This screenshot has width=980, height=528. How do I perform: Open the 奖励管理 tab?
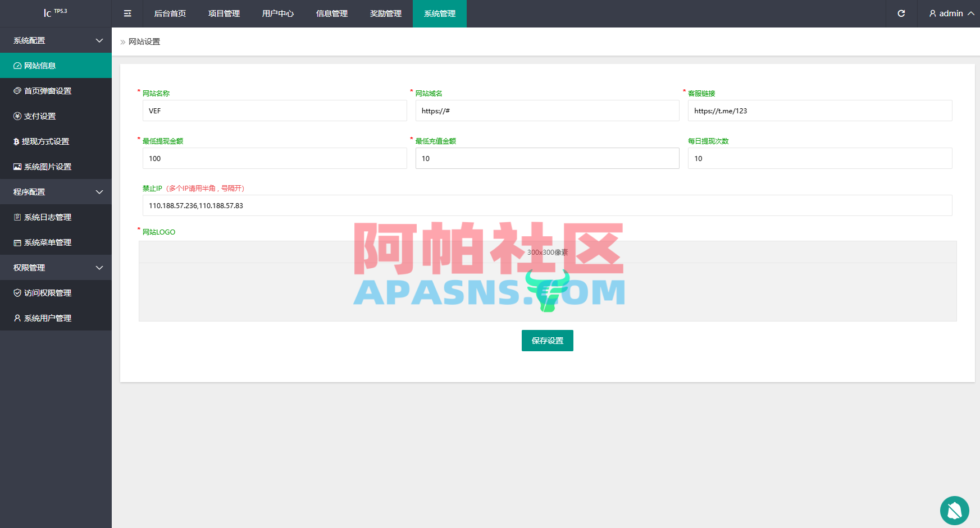click(386, 13)
